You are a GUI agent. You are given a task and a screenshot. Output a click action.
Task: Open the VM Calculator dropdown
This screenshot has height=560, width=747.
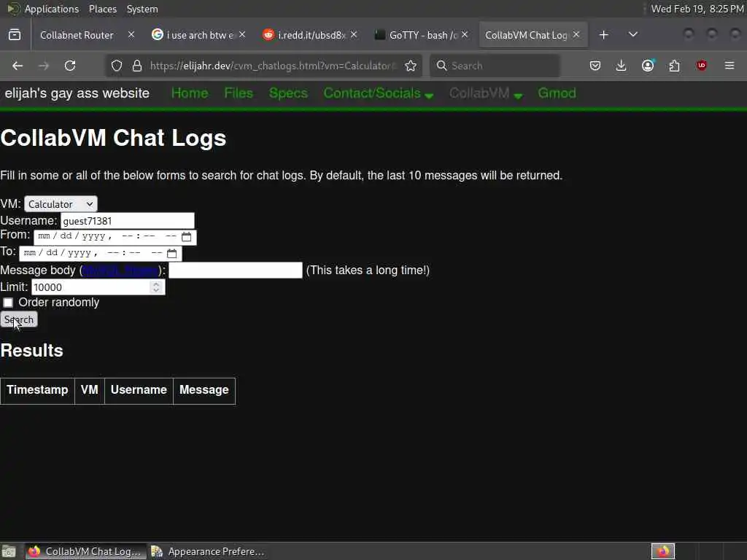(x=61, y=204)
